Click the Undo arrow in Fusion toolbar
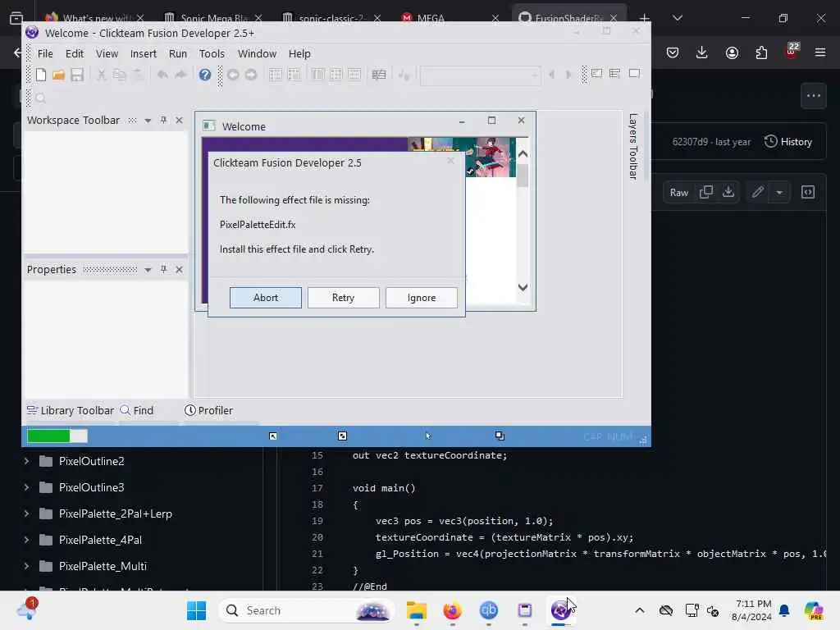 tap(162, 75)
